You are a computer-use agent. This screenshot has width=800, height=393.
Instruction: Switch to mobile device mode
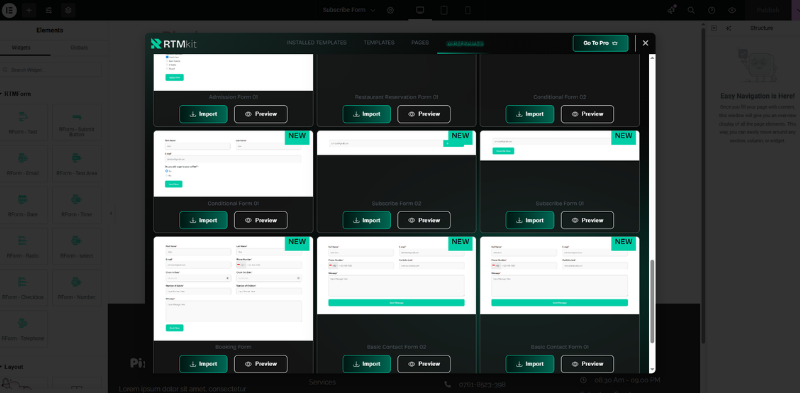(x=467, y=10)
